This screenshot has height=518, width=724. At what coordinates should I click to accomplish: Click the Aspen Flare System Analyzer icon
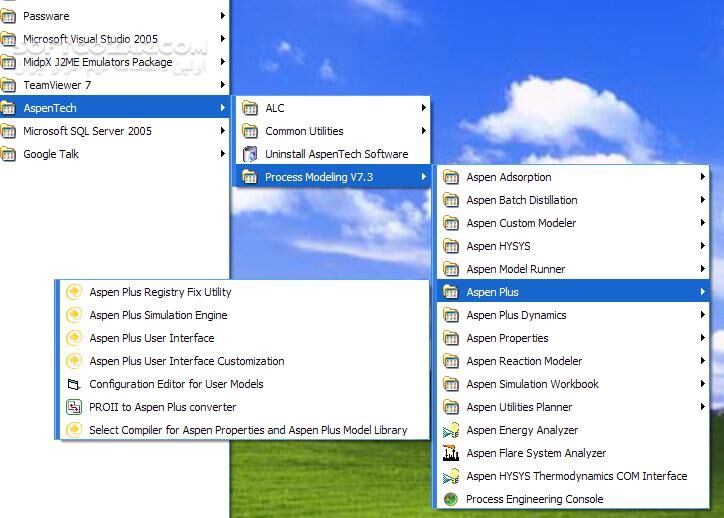(451, 453)
